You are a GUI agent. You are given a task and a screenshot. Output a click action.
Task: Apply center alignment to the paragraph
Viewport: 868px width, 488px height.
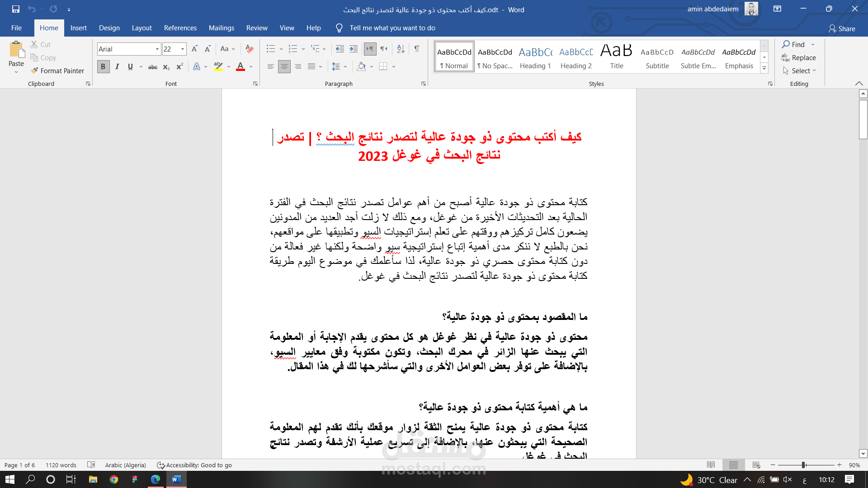[284, 66]
